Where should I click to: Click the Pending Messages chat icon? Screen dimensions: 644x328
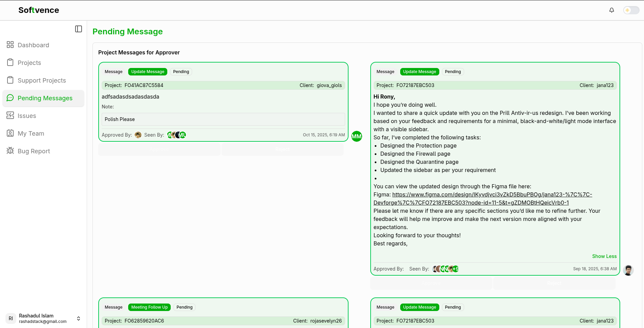coord(10,98)
